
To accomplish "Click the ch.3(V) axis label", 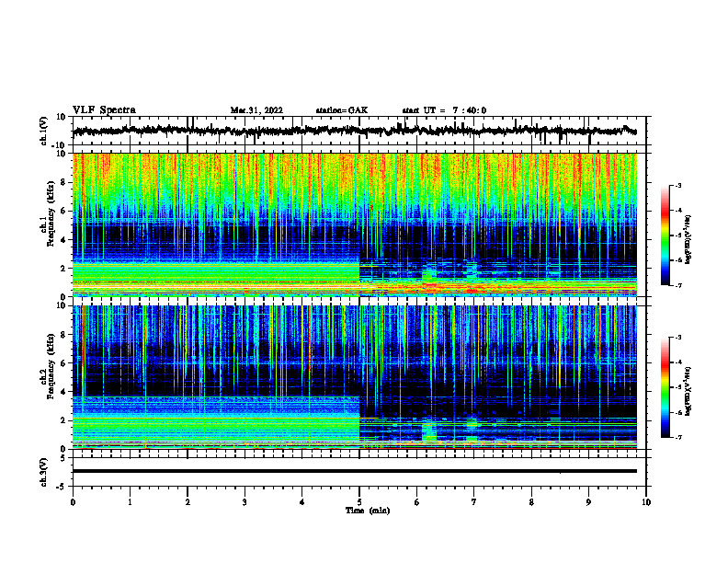I will click(x=43, y=472).
